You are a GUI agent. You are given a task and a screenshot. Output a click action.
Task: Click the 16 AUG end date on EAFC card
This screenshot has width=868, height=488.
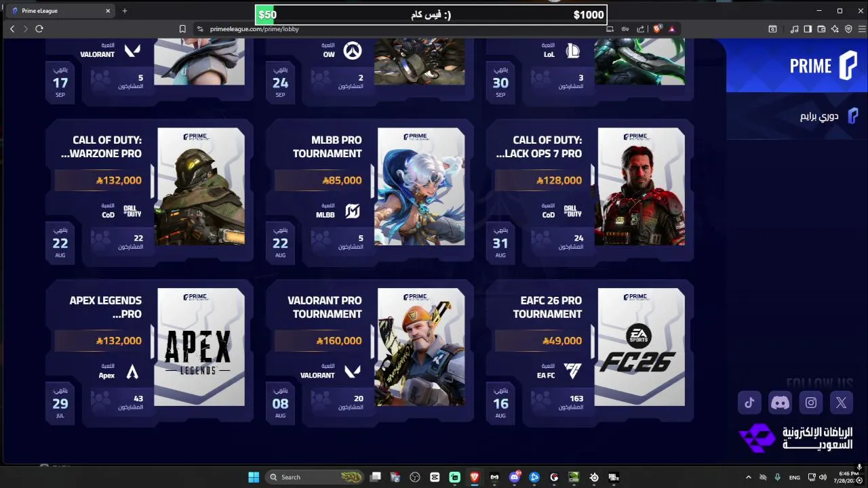[500, 403]
